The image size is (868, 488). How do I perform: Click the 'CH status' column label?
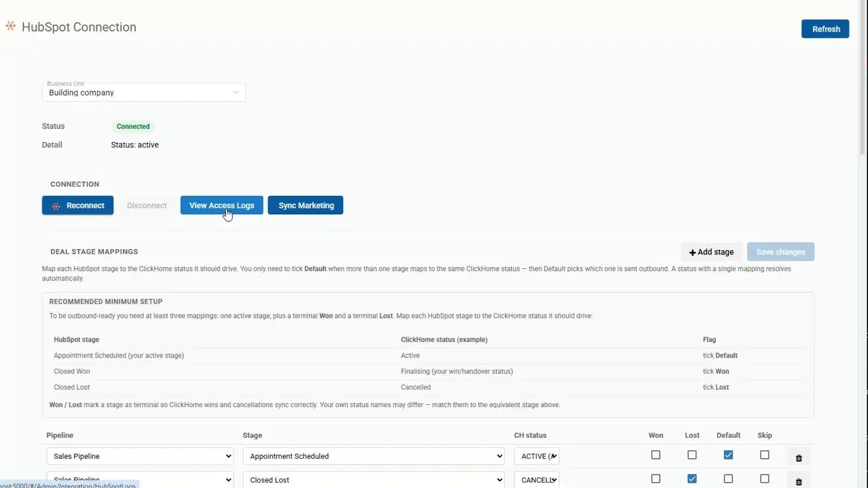click(x=530, y=435)
